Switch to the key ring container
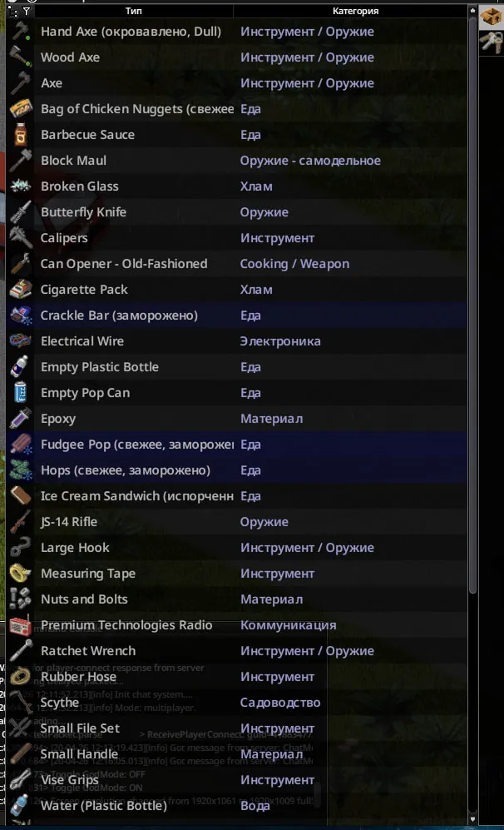This screenshot has height=830, width=504. tap(491, 42)
